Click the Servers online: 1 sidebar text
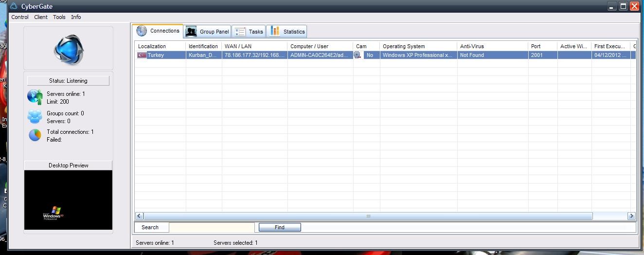 (x=66, y=94)
